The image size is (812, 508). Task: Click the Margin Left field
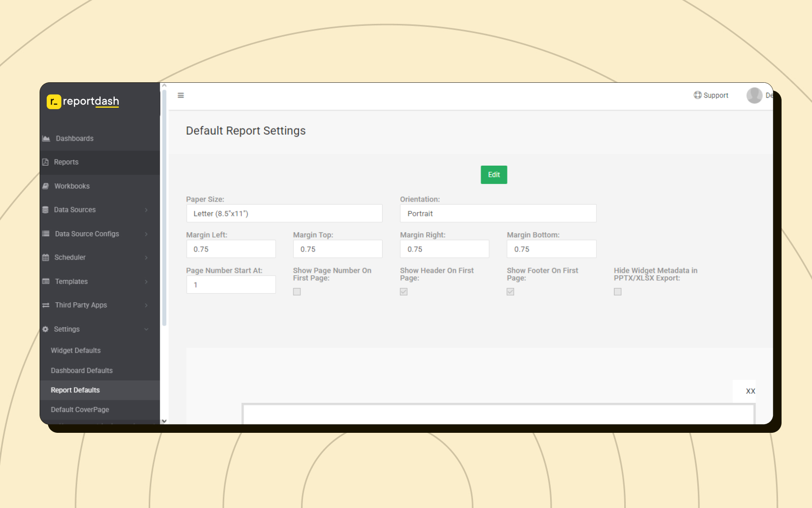(x=231, y=249)
